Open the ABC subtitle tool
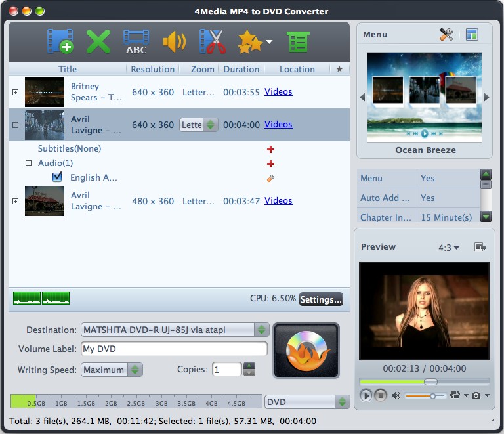The width and height of the screenshot is (504, 434). (136, 41)
